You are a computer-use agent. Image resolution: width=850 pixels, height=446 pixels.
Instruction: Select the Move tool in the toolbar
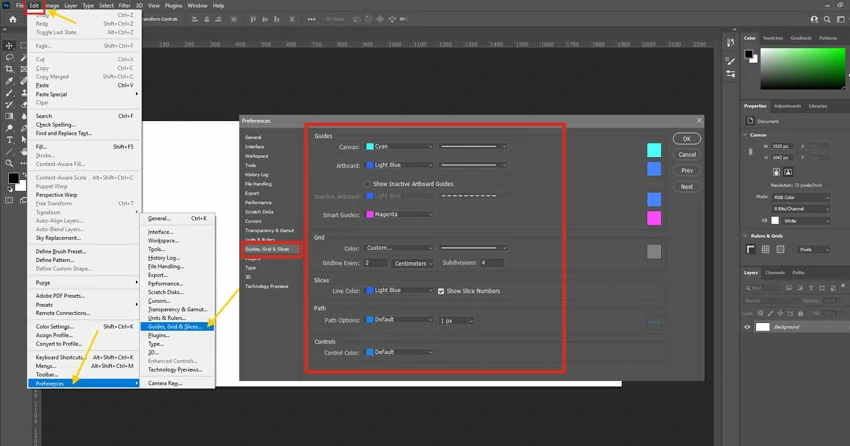pos(10,45)
